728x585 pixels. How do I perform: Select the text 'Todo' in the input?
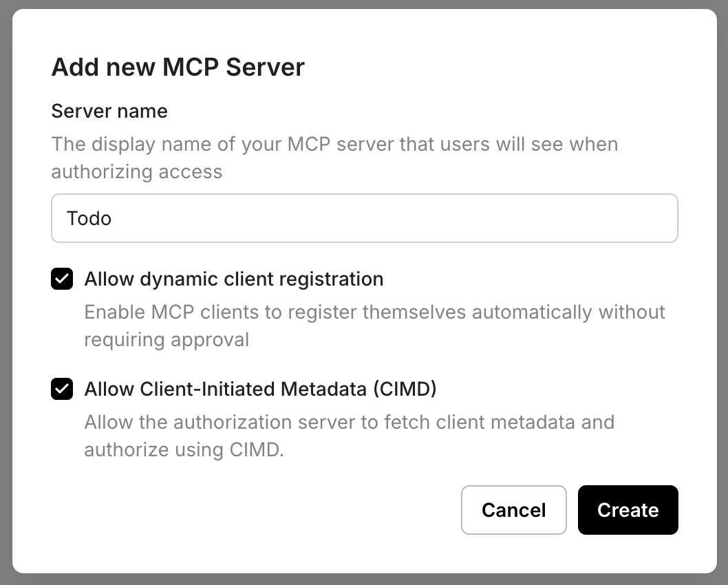coord(88,218)
